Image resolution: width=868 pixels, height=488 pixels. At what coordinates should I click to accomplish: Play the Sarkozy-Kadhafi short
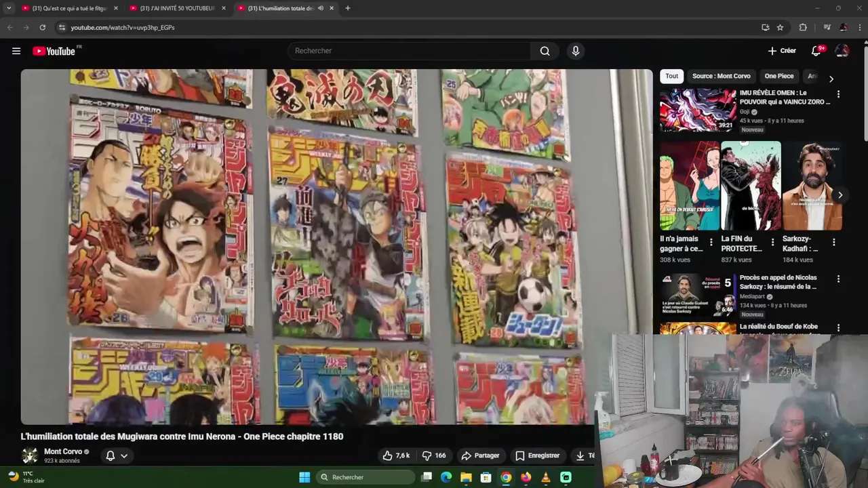[x=812, y=186]
